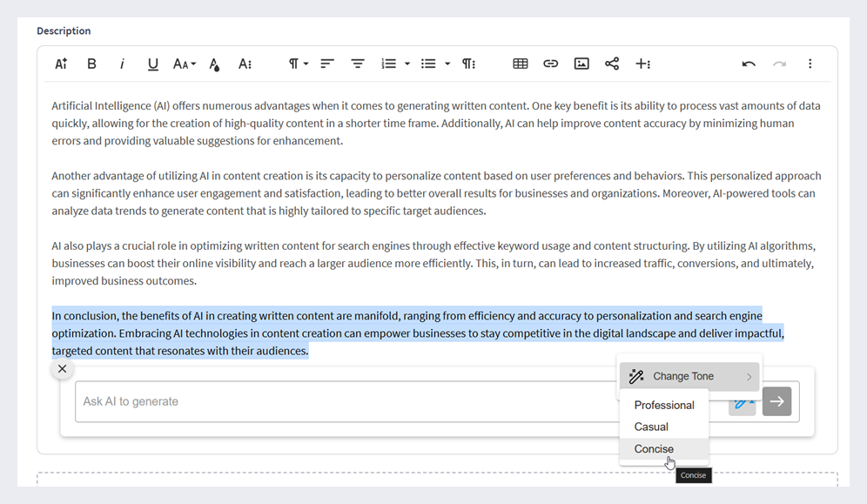
Task: Open more text options (A with dots)
Action: click(245, 64)
